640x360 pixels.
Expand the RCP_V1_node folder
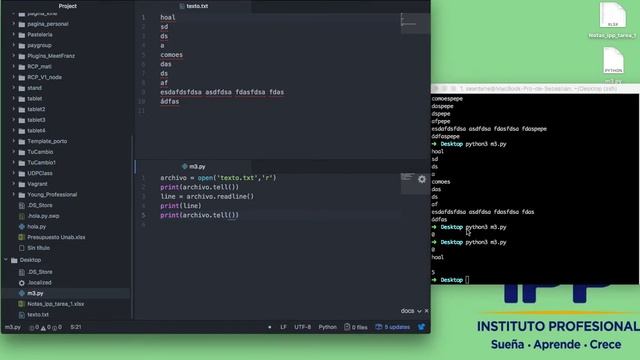(x=44, y=77)
